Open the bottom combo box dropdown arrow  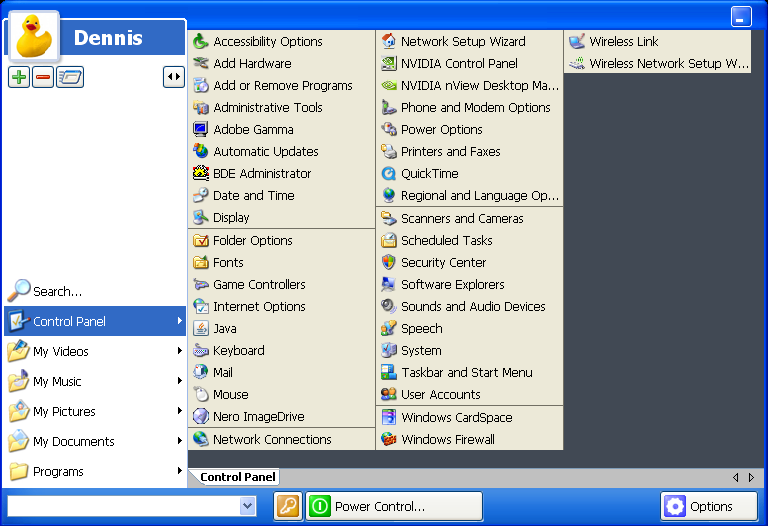click(248, 506)
